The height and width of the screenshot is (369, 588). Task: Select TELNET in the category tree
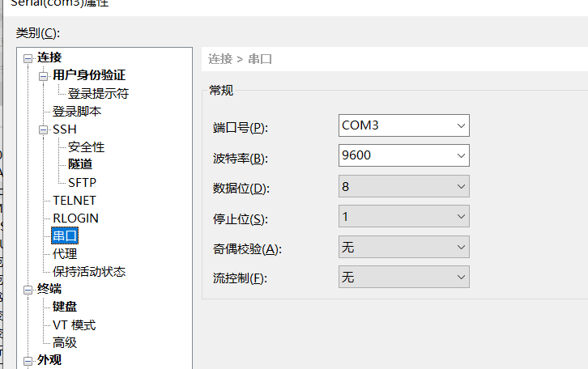(75, 200)
